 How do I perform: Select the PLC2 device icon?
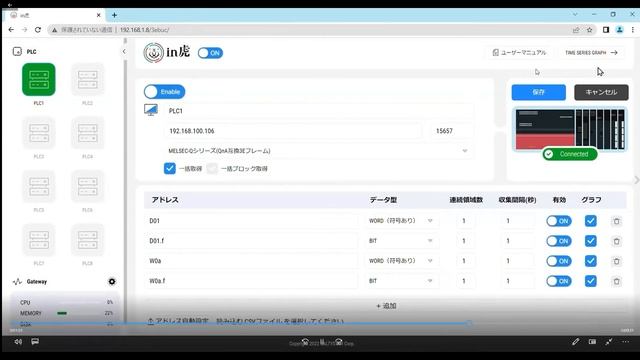click(87, 79)
